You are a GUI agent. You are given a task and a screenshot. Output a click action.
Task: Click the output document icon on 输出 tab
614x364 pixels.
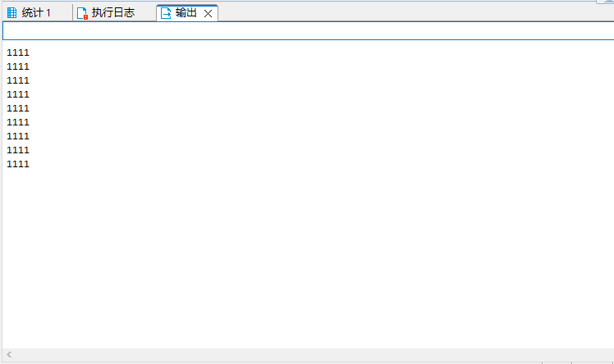click(x=166, y=13)
